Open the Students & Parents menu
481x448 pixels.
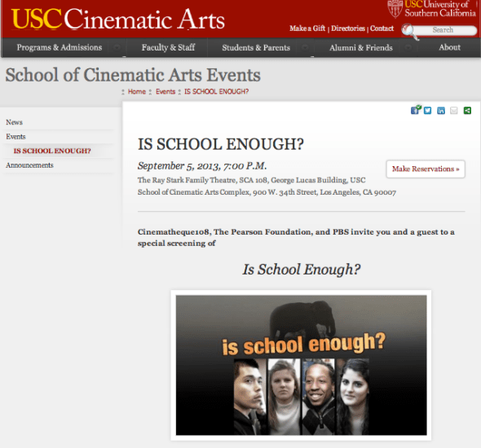pos(256,47)
